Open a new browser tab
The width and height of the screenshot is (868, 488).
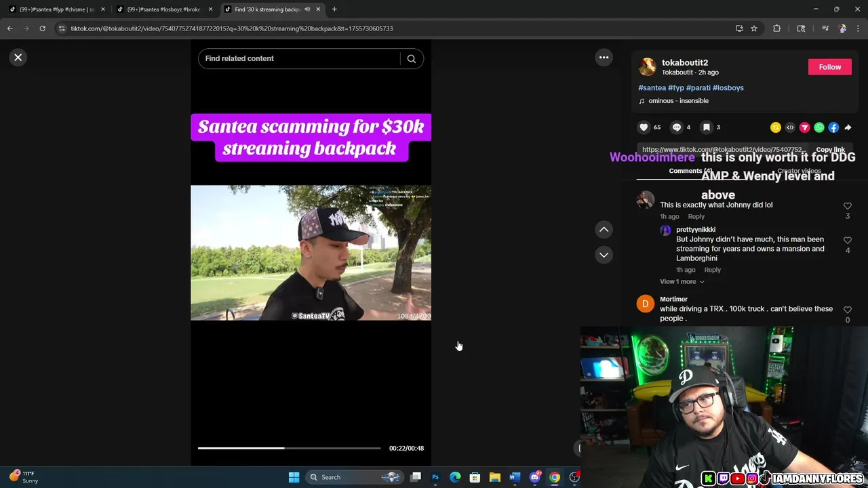coord(334,9)
